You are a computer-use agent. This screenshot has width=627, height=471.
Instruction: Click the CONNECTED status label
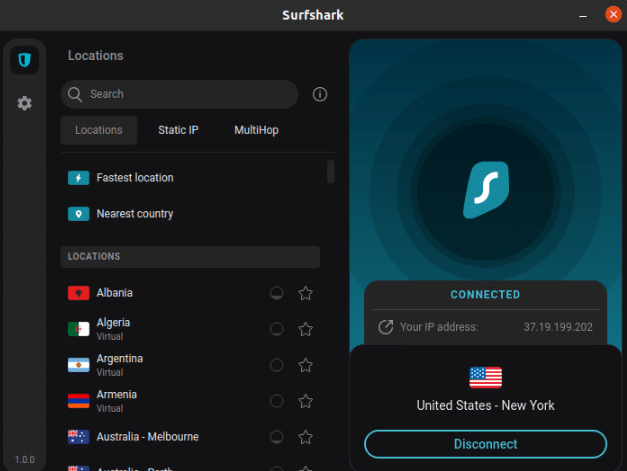pyautogui.click(x=485, y=295)
